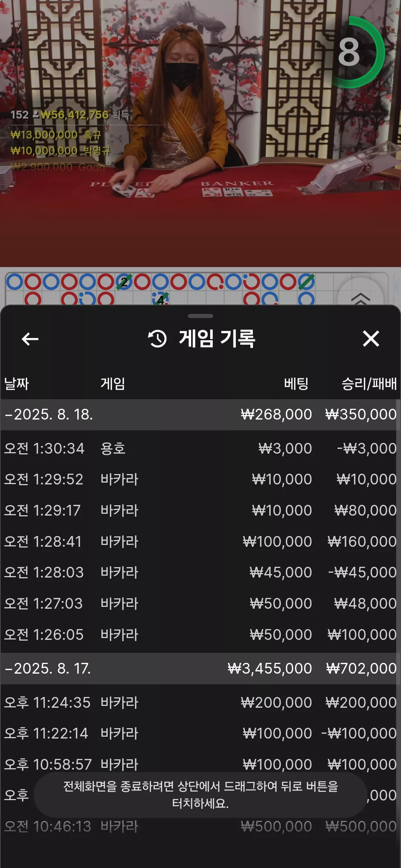Select the 베팅 column header

pos(296,384)
